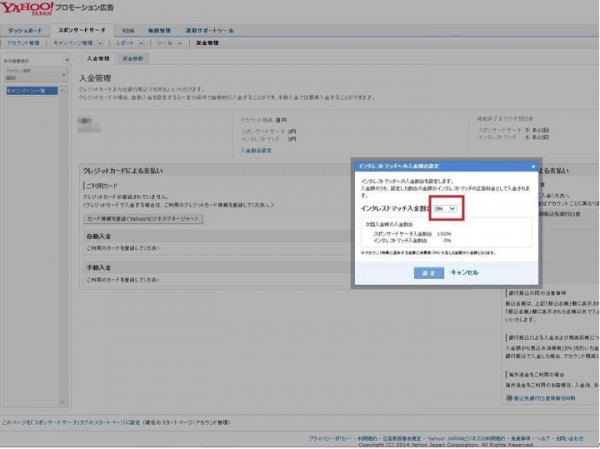Viewport: 600px width, 449px height.
Task: Open the ツール menu
Action: tap(165, 43)
